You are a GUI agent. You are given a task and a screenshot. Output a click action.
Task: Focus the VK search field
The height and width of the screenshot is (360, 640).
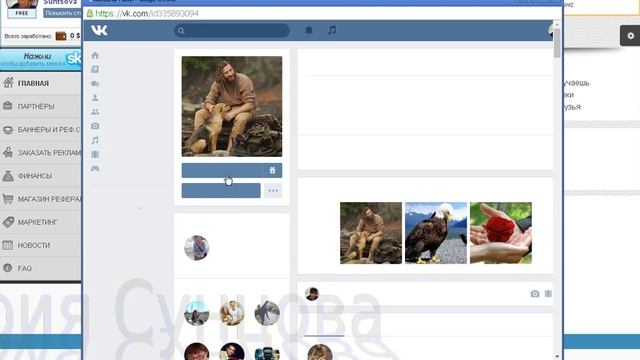pyautogui.click(x=232, y=31)
